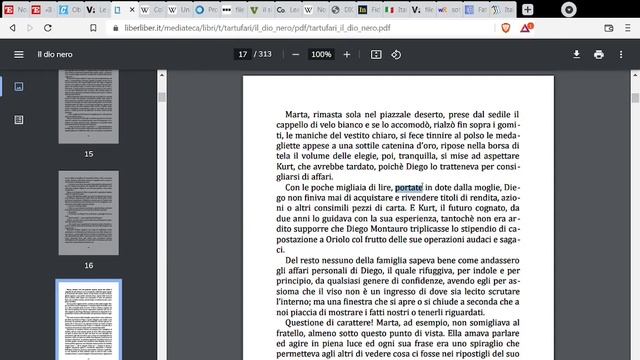Close the active PDF tab
640x360 pixels.
click(132, 9)
